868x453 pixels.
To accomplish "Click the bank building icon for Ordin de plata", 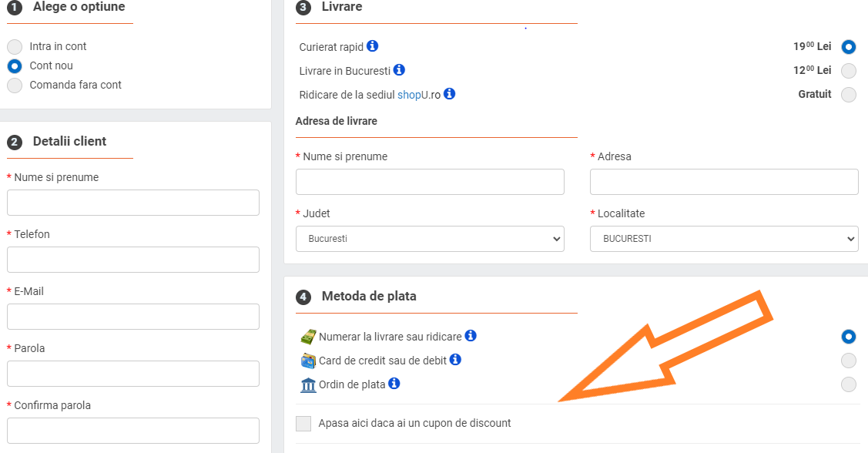I will [308, 384].
